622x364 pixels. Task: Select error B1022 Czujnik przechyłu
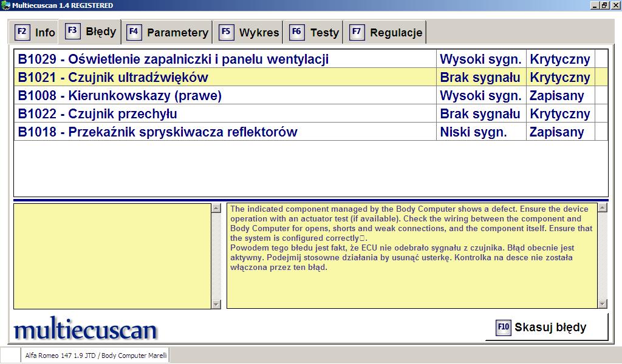pyautogui.click(x=310, y=113)
